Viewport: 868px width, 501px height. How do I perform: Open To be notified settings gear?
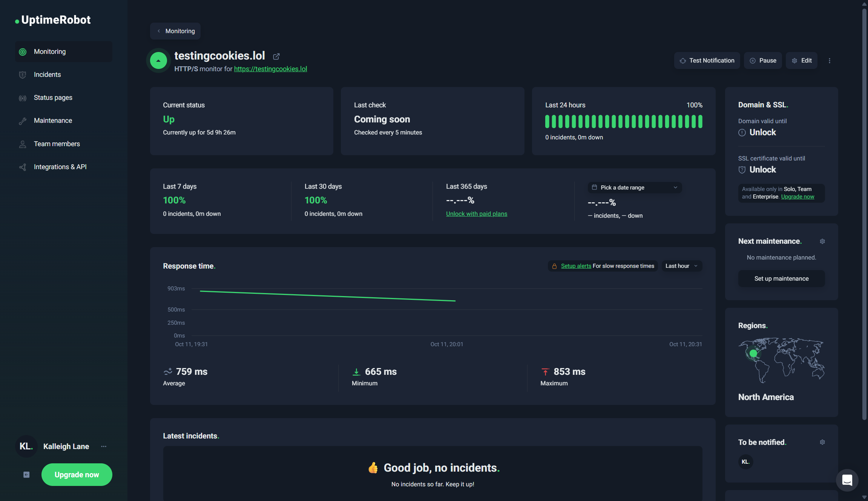823,442
